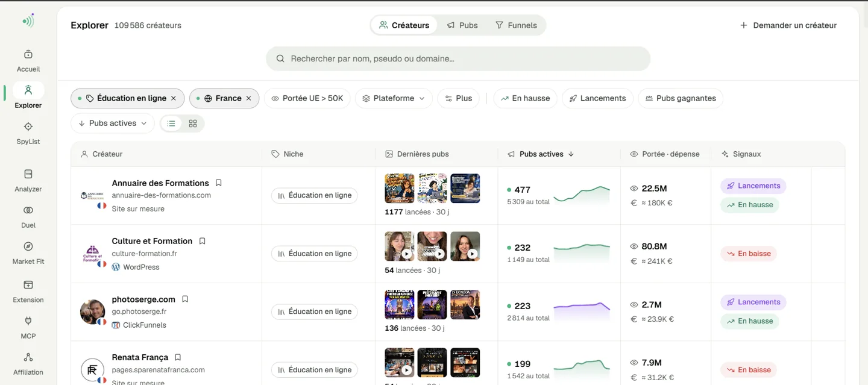This screenshot has width=868, height=385.
Task: Switch to grid view
Action: [x=193, y=124]
